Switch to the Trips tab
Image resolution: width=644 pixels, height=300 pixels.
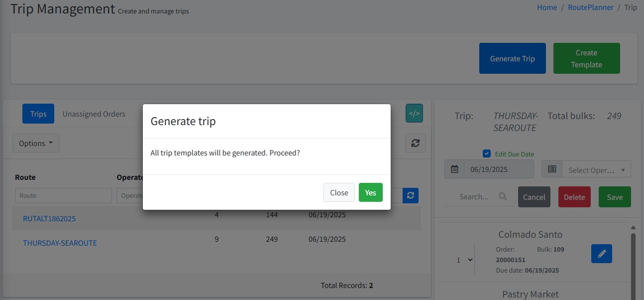(38, 114)
